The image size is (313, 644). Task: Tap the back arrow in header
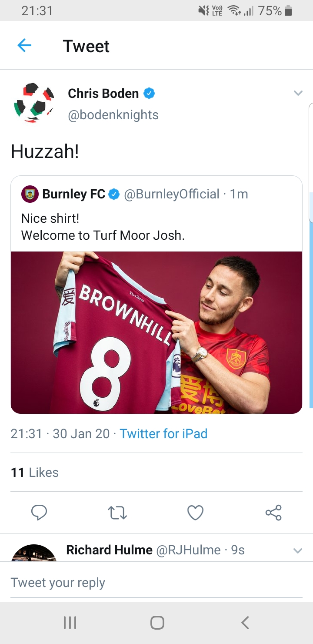click(24, 46)
